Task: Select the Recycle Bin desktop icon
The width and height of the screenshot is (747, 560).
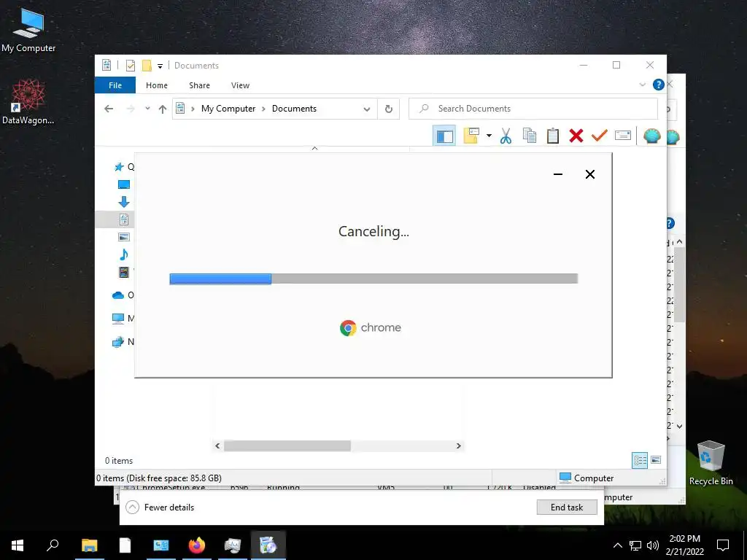Action: click(711, 462)
